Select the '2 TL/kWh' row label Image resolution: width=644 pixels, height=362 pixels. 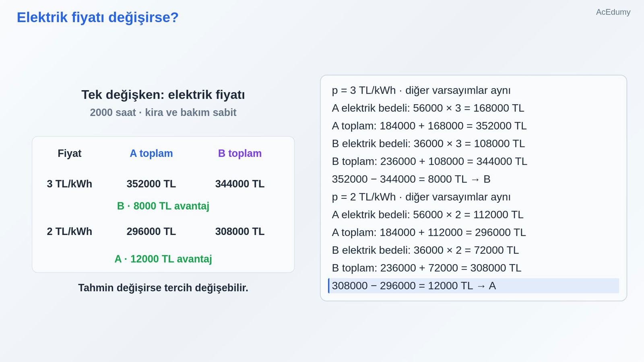pos(69,232)
